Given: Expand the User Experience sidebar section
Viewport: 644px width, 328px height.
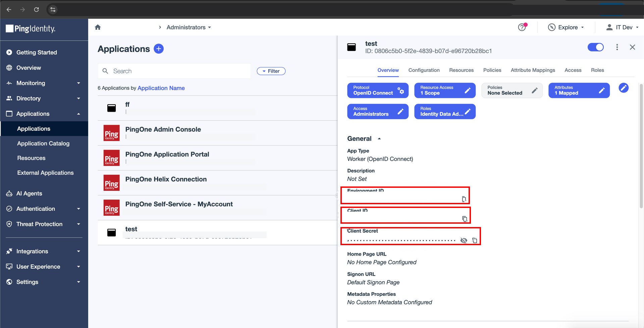Looking at the screenshot, I should coord(44,267).
